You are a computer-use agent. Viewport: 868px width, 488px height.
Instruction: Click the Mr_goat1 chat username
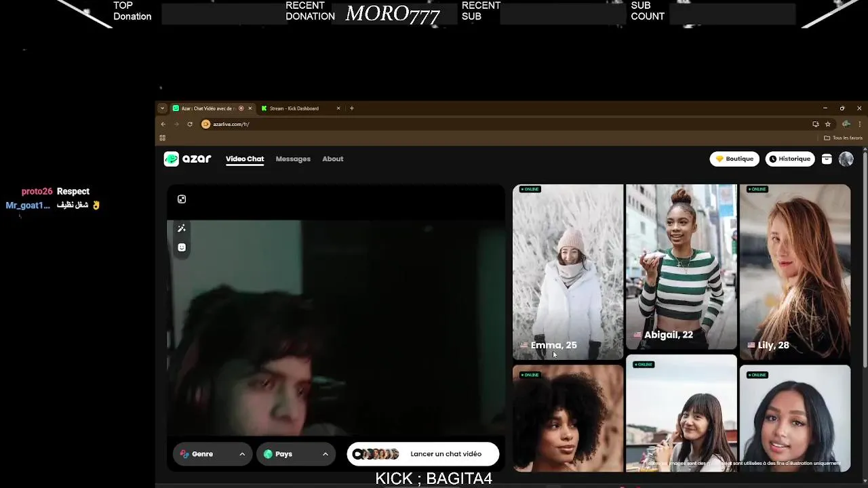pos(28,205)
